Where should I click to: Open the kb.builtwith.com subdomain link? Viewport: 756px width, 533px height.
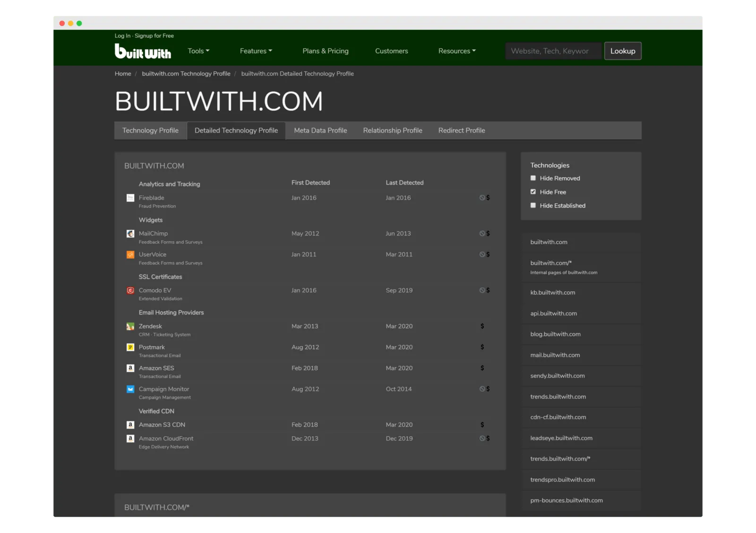point(552,293)
